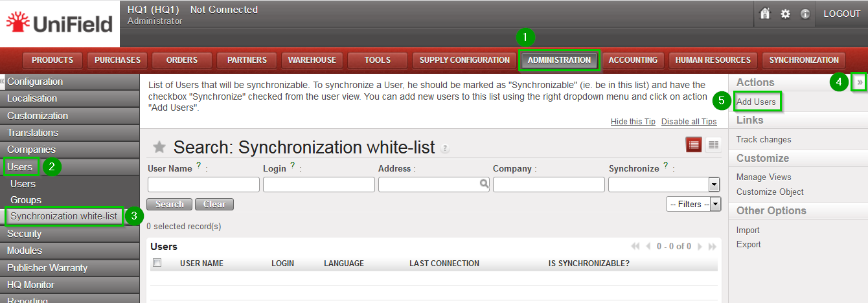868x303 pixels.
Task: Tick the select-all checkbox in Users table
Action: coord(157,263)
